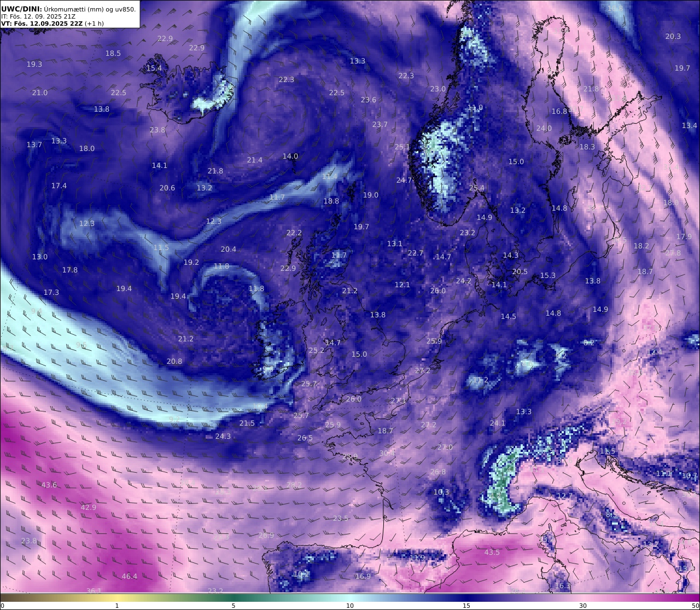Click the '24.0' map value
The height and width of the screenshot is (610, 700).
tap(544, 129)
